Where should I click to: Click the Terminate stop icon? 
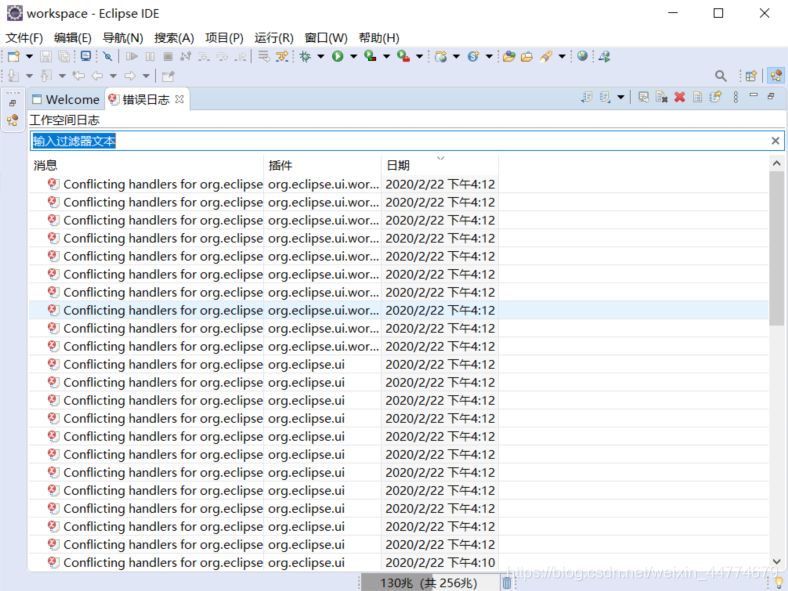tap(168, 56)
